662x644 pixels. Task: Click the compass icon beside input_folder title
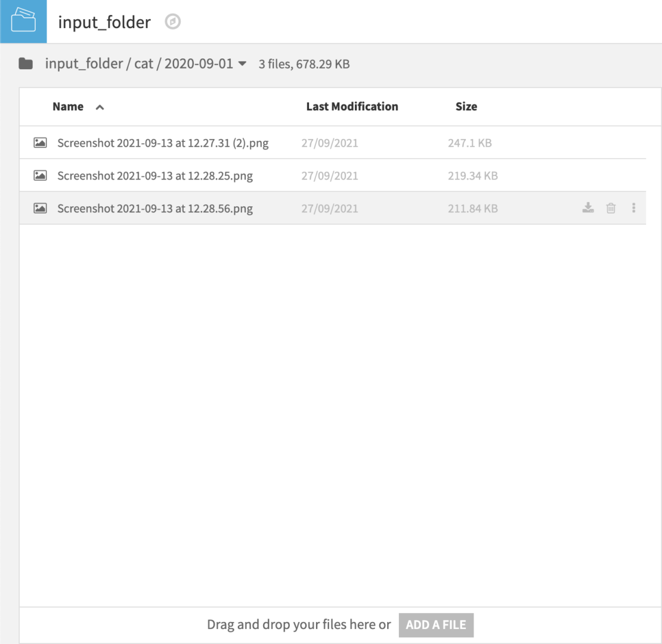click(x=173, y=22)
